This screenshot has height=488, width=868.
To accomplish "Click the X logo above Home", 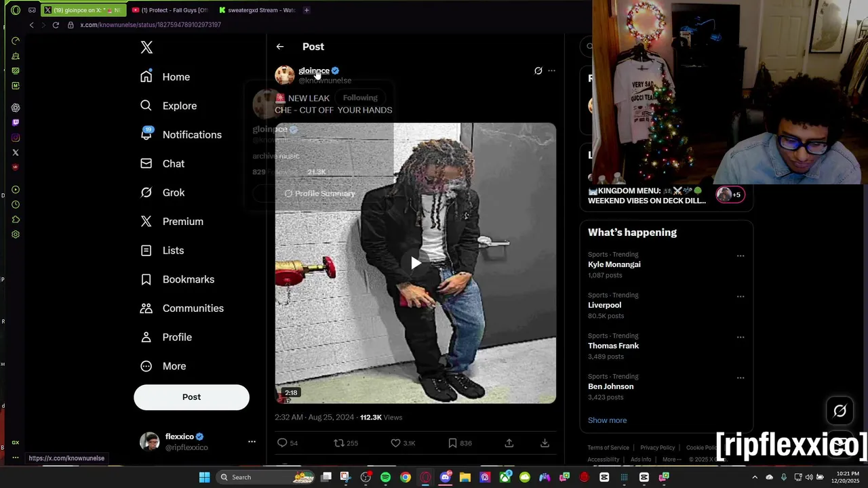I will 146,47.
